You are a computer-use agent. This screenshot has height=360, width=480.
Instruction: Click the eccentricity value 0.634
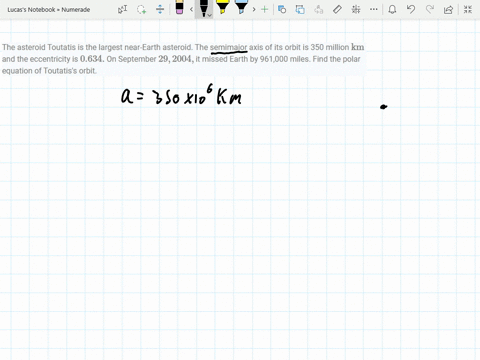pos(92,59)
